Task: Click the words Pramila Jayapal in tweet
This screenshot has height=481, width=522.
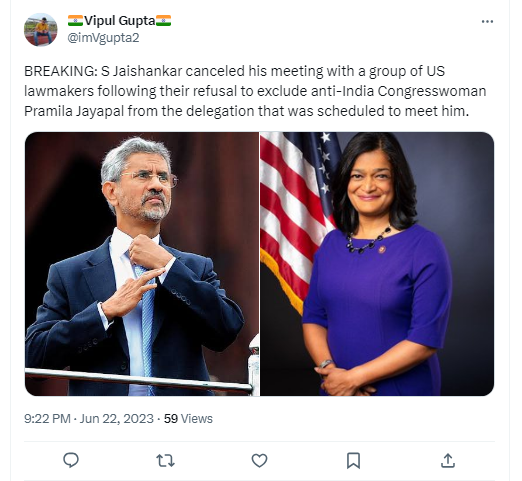Action: [74, 111]
